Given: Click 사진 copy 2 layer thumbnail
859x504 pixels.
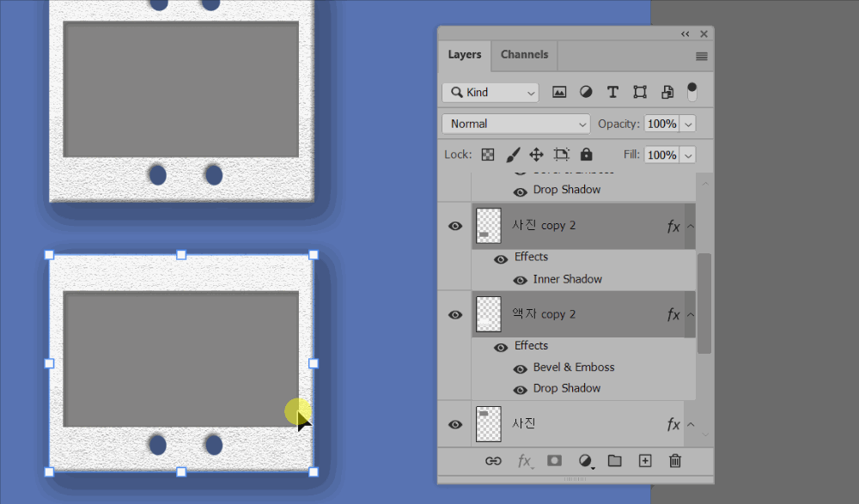Looking at the screenshot, I should tap(488, 226).
